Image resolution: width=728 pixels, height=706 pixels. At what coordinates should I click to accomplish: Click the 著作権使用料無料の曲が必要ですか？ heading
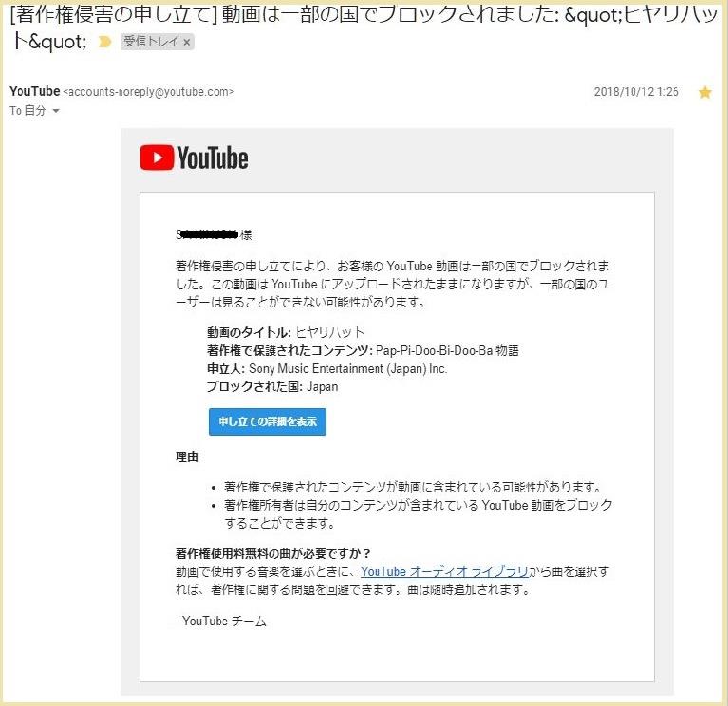272,553
